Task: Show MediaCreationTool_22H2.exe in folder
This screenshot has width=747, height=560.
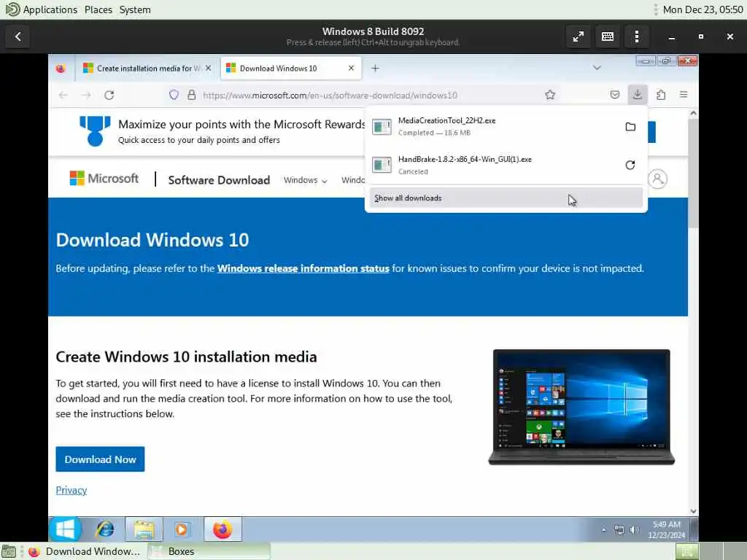Action: pyautogui.click(x=630, y=127)
